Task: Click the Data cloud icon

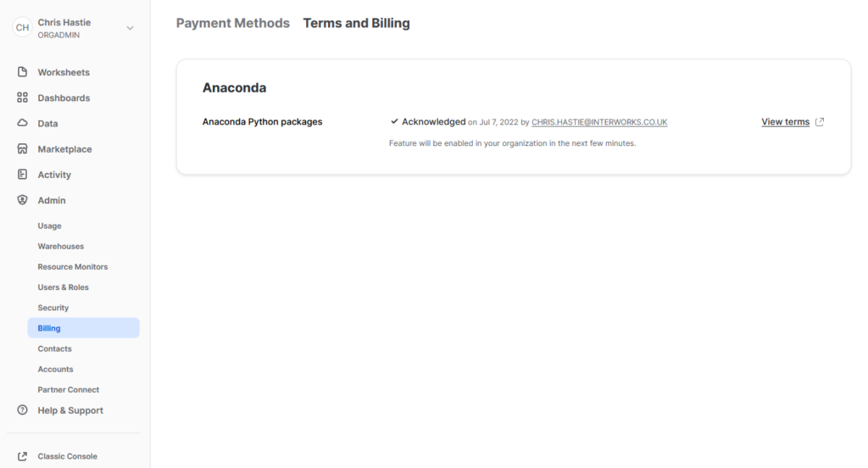Action: pos(23,123)
